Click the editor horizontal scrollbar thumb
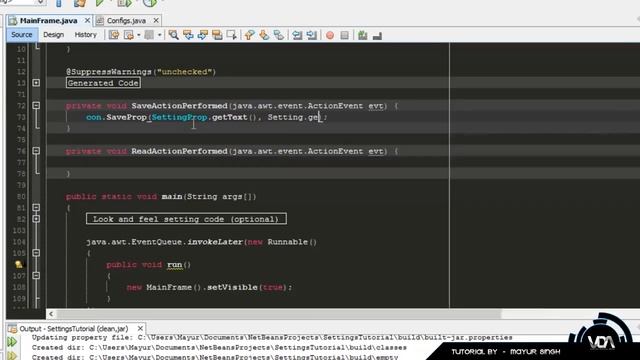 (x=279, y=314)
